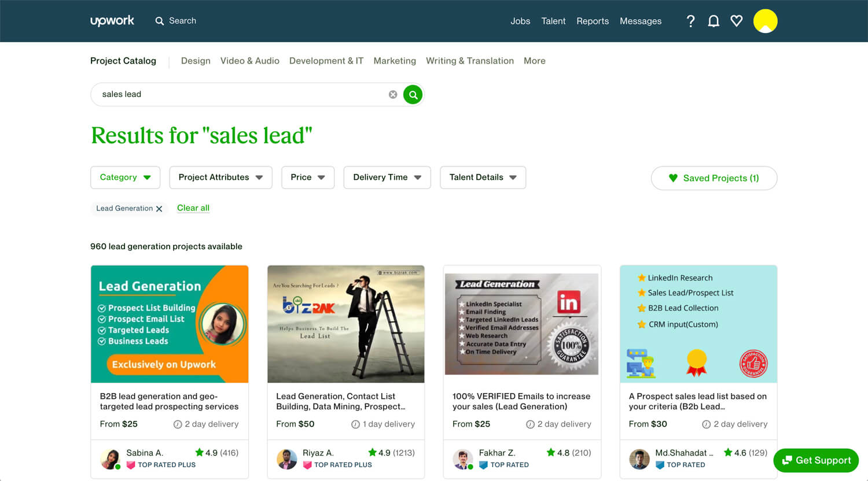Click Riyaz A. profile photo
Image resolution: width=868 pixels, height=481 pixels.
[286, 458]
